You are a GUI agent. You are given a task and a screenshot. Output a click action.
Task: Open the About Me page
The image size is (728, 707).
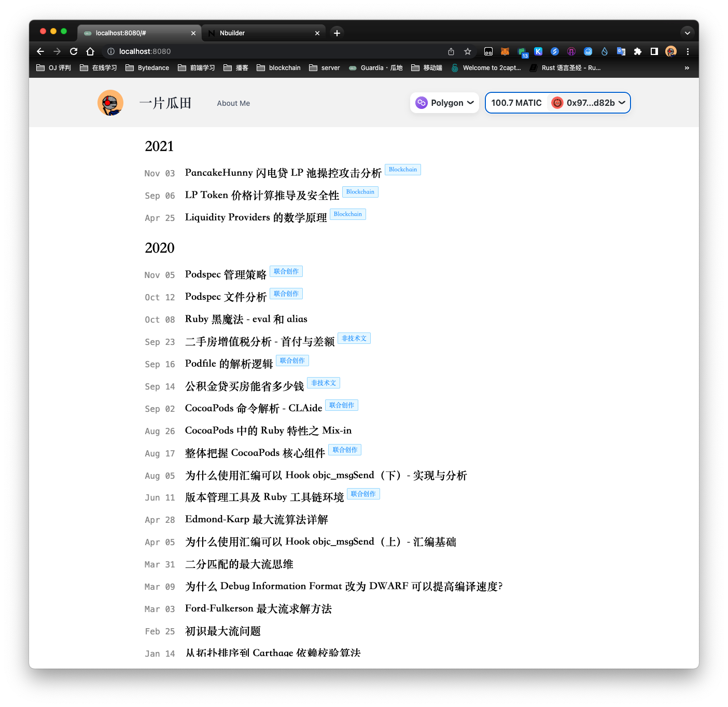tap(233, 103)
